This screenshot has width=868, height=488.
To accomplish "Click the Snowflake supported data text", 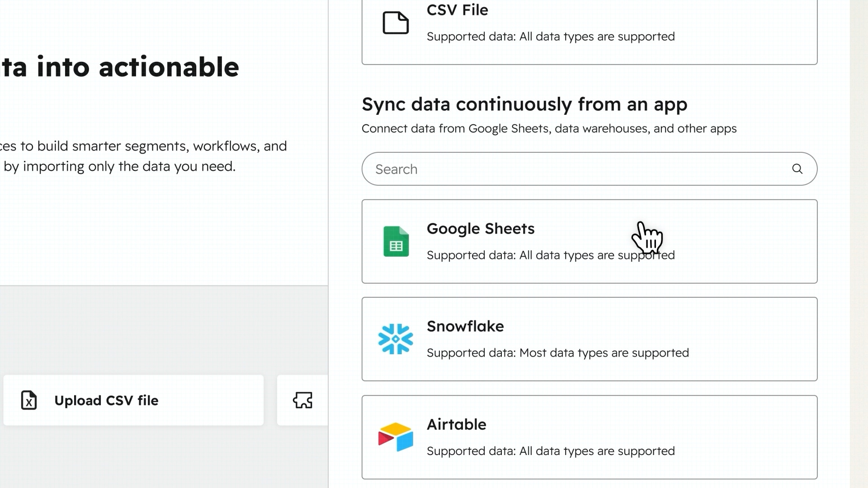I will [558, 353].
